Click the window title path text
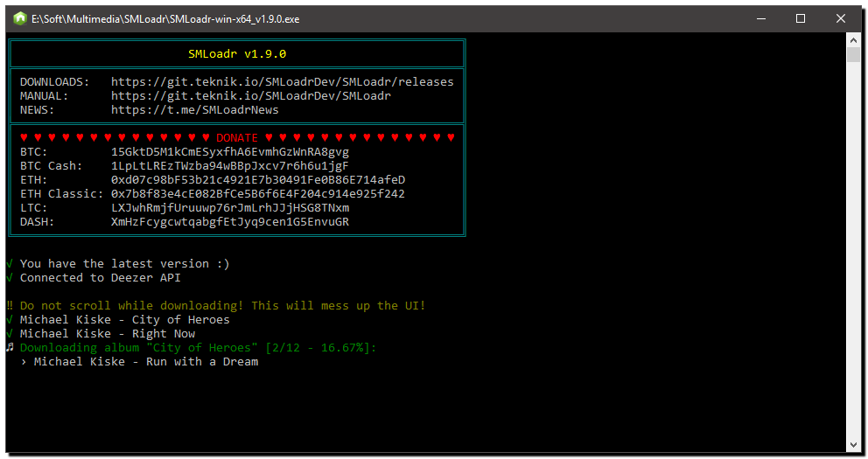Image resolution: width=868 pixels, height=459 pixels. pos(165,19)
